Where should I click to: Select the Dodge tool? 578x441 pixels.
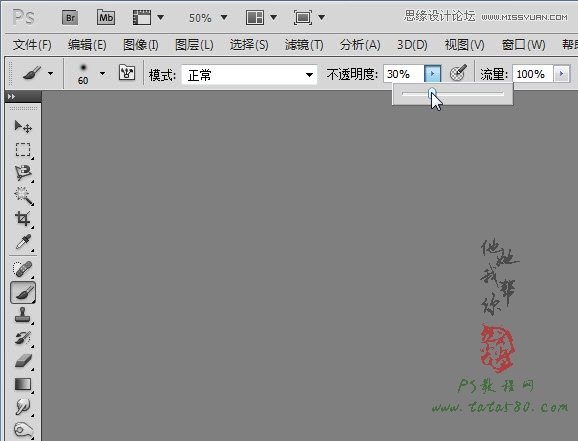[x=23, y=430]
